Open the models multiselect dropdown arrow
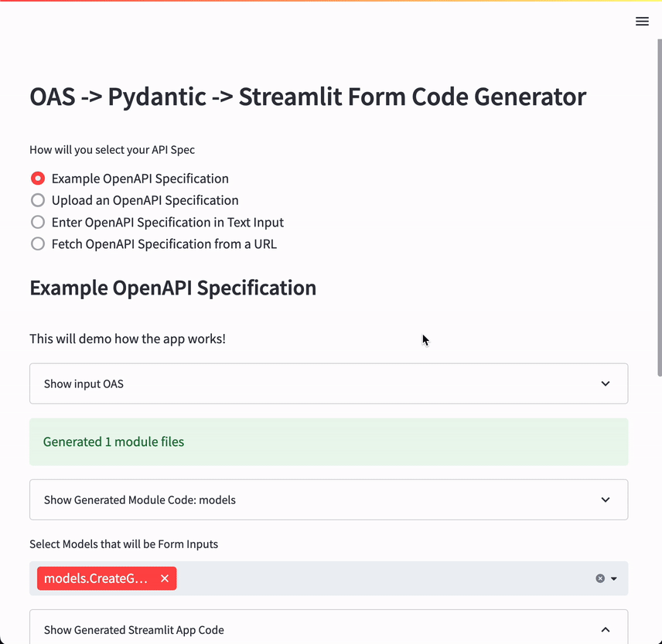662x644 pixels. pos(614,578)
